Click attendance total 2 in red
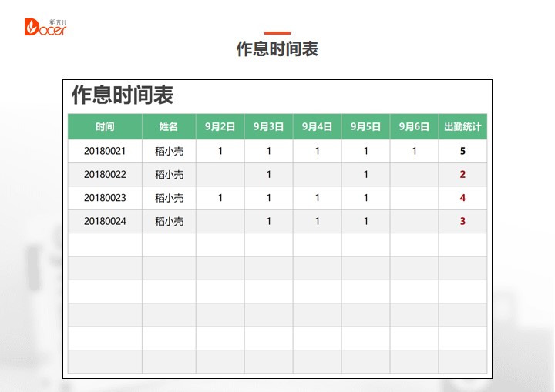 pos(462,175)
